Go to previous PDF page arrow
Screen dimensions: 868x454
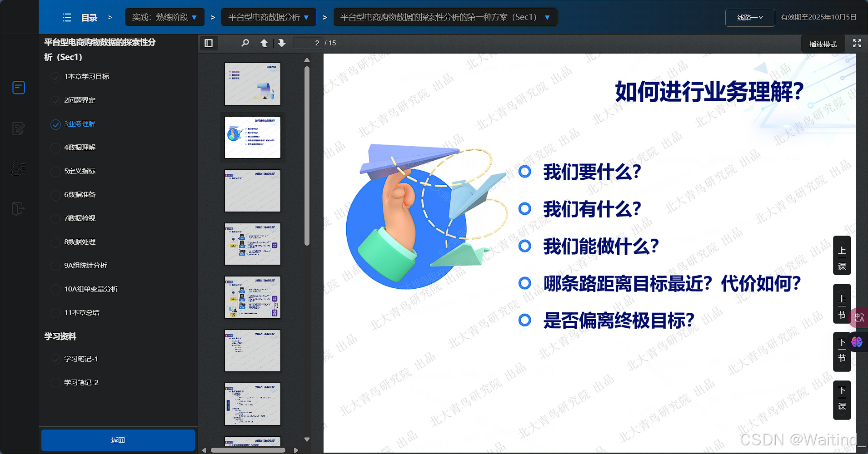pyautogui.click(x=264, y=43)
